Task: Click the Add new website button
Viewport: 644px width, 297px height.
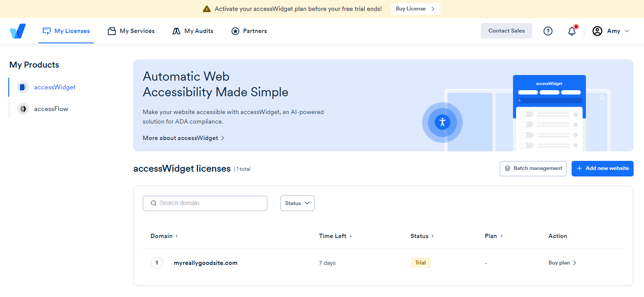Action: coord(602,168)
